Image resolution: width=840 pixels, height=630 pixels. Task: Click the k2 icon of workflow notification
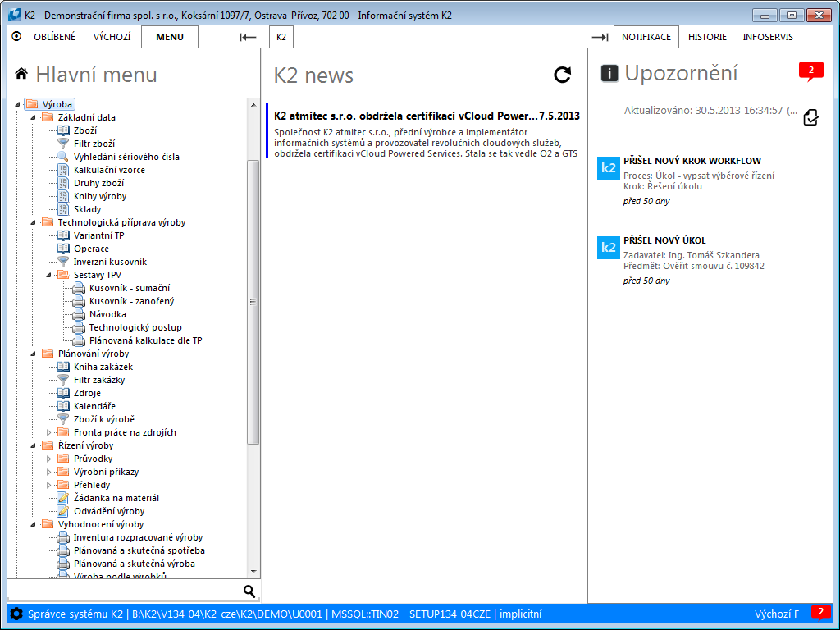tap(609, 168)
